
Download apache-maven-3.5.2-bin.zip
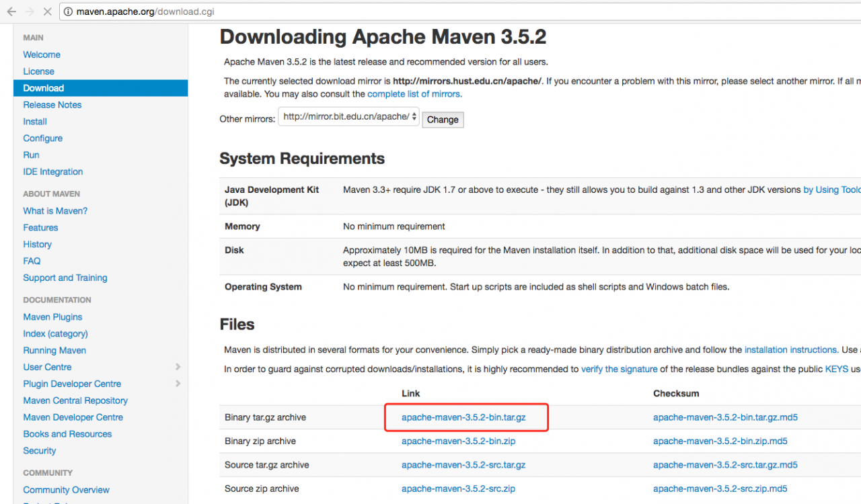(x=458, y=442)
